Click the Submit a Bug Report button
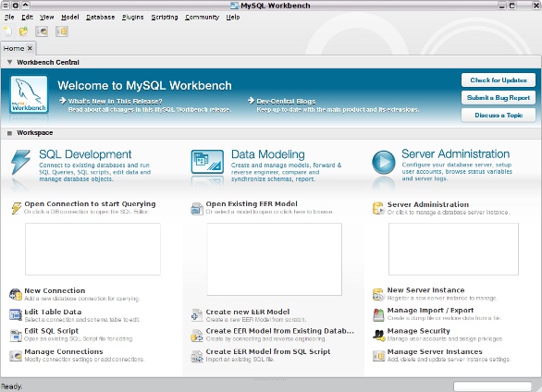Image resolution: width=542 pixels, height=392 pixels. click(x=499, y=98)
